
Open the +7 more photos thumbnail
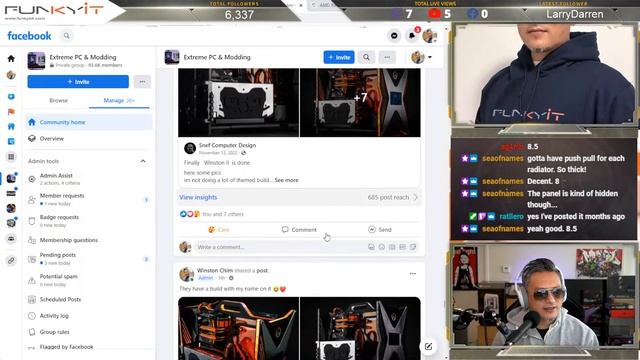coord(360,102)
